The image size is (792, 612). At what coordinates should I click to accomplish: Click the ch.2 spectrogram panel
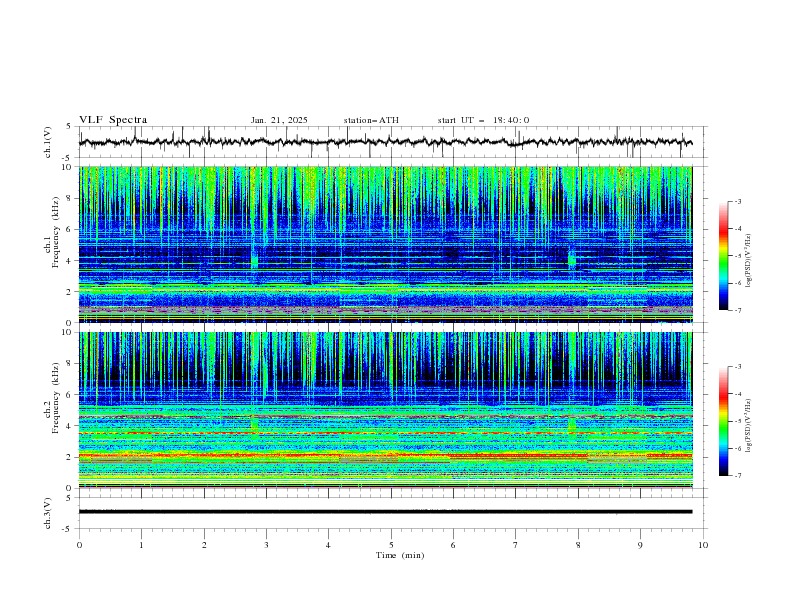[385, 410]
